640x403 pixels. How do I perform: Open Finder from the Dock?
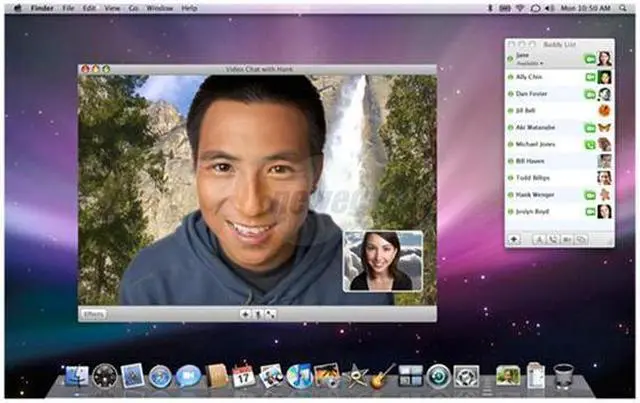[x=76, y=376]
